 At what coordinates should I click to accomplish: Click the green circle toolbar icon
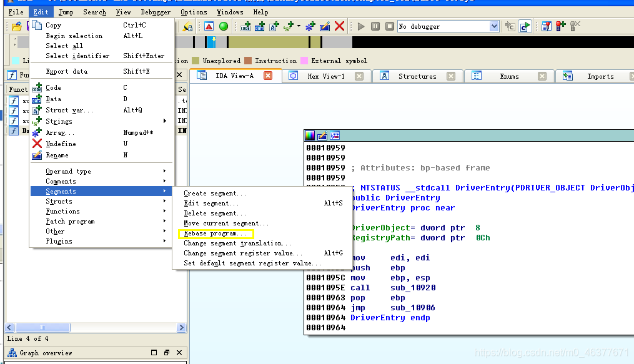pos(223,27)
